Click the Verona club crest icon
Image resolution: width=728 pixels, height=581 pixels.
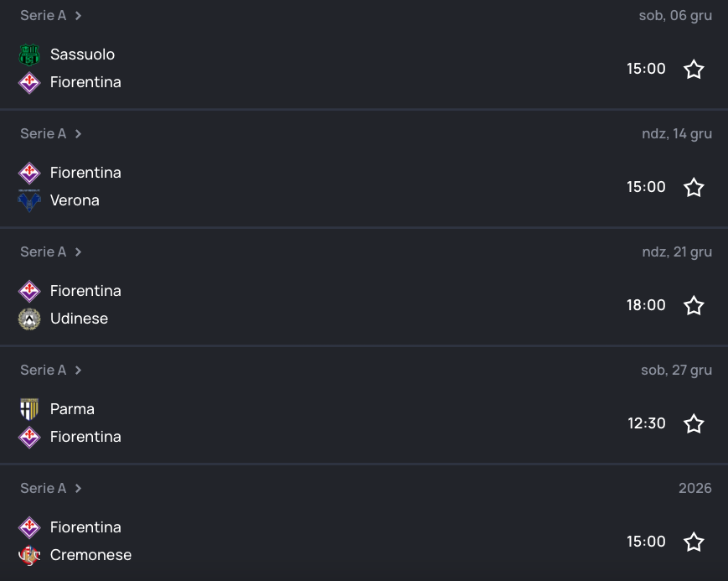[29, 200]
